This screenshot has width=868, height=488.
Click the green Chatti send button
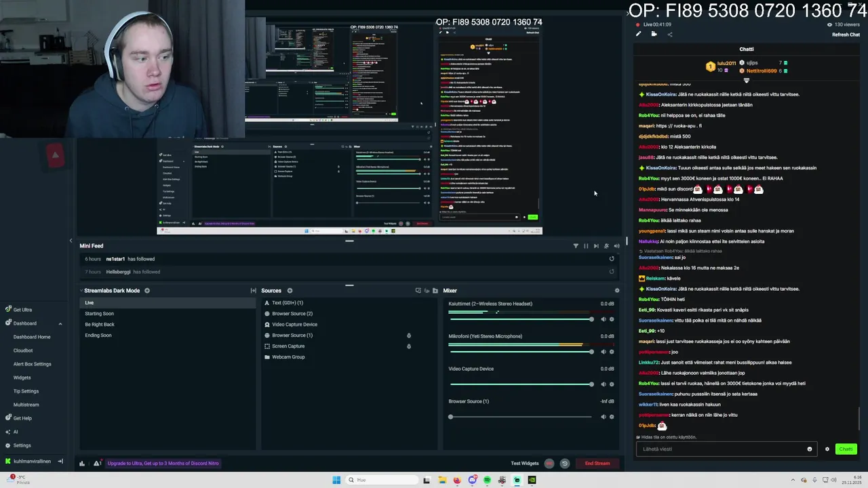coord(846,449)
